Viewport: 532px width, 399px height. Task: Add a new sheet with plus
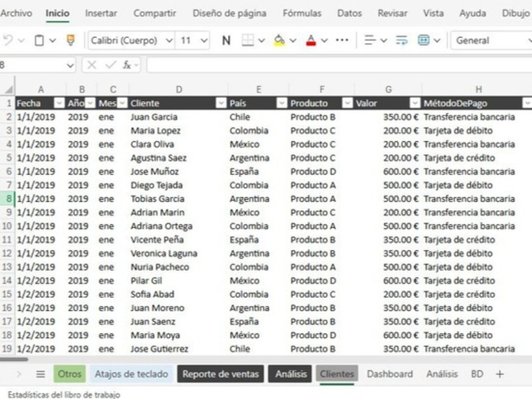click(x=500, y=374)
